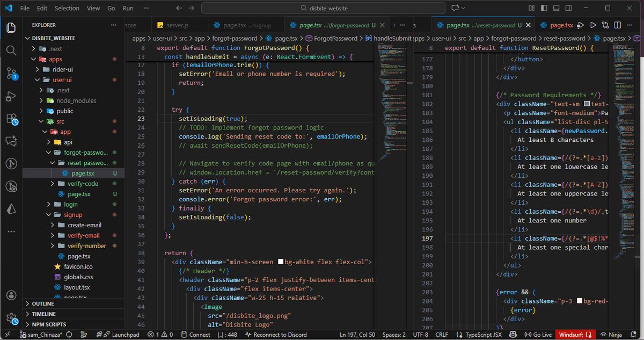This screenshot has height=340, width=644.
Task: Click the color swatch before text- class
Action: [587, 104]
